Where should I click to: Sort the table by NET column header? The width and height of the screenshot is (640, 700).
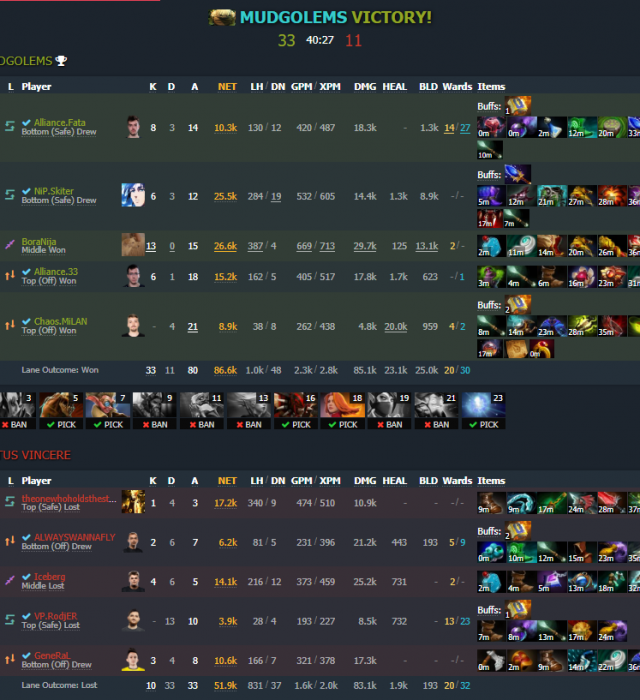[227, 87]
